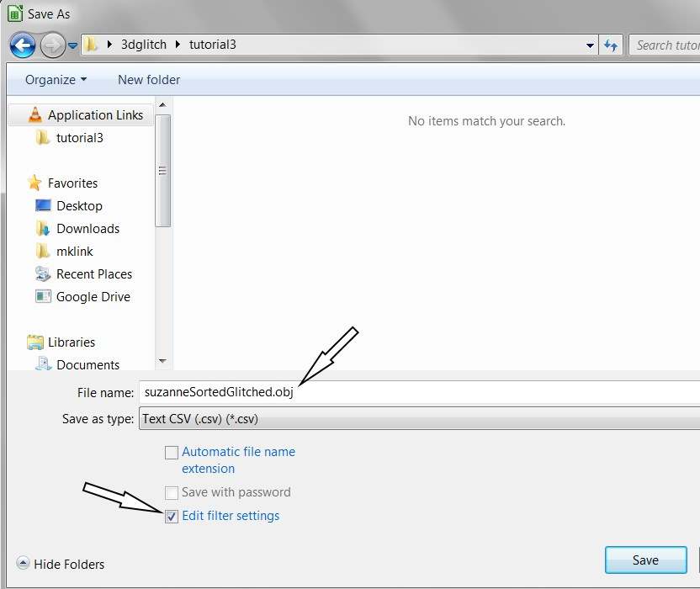Click the folder icon in address bar
Image resolution: width=700 pixels, height=589 pixels.
[91, 45]
